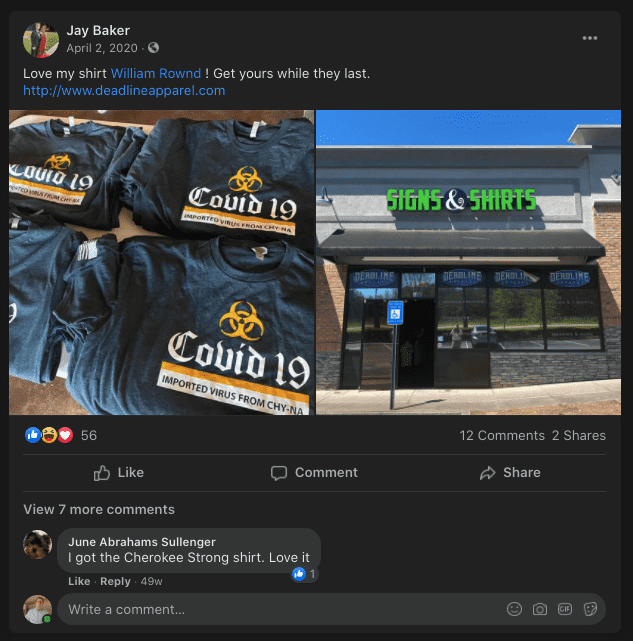Click the Comment button
Viewport: 633px width, 641px height.
314,473
